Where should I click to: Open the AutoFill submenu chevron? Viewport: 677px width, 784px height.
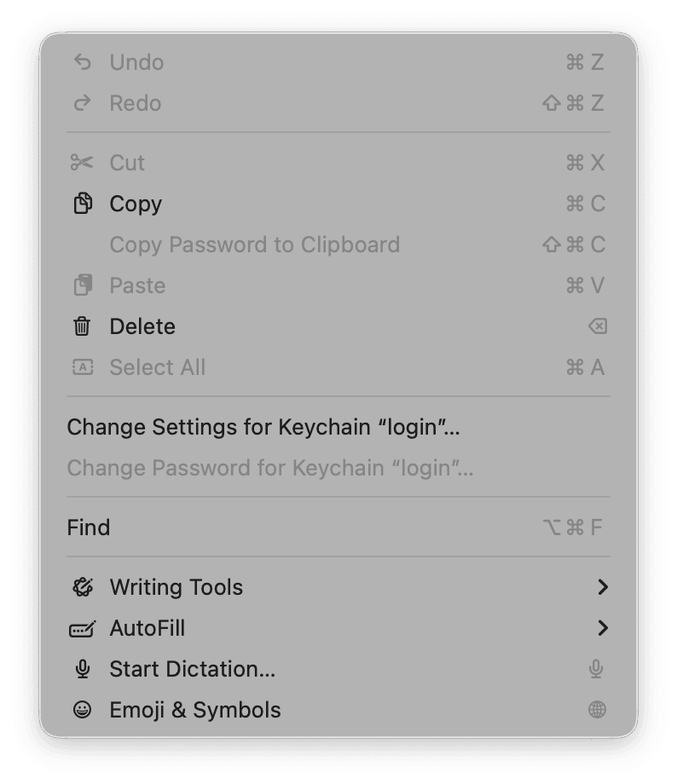[x=604, y=628]
